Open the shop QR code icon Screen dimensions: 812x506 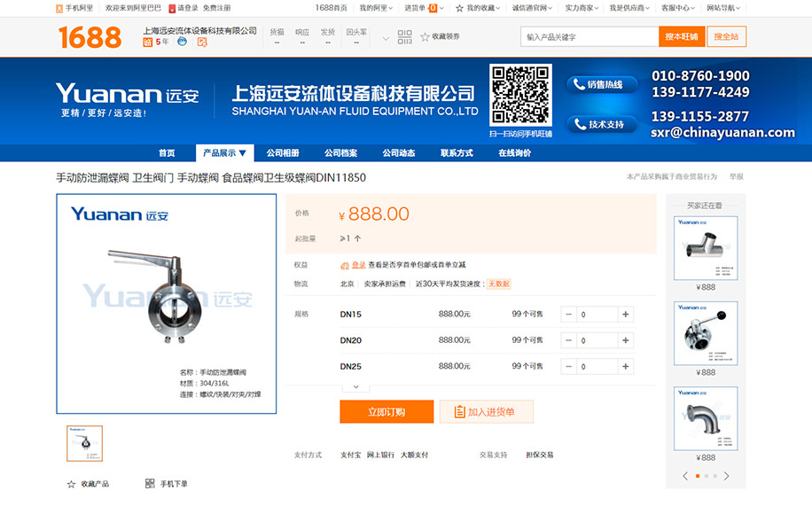(404, 36)
